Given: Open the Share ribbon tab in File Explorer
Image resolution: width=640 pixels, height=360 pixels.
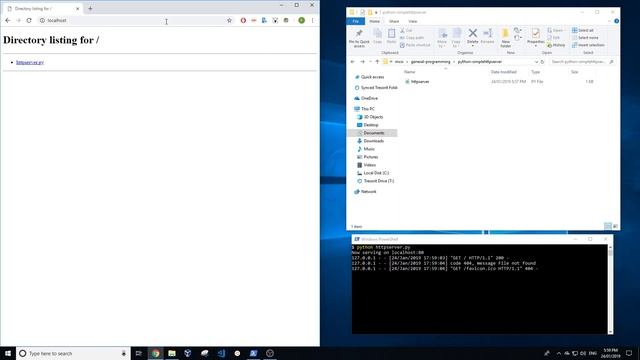Looking at the screenshot, I should click(394, 21).
